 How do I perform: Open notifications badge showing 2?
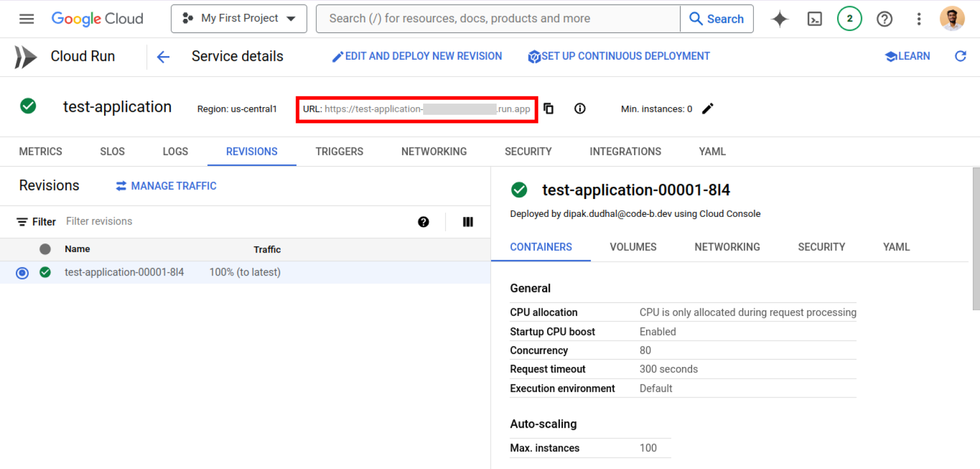point(849,19)
